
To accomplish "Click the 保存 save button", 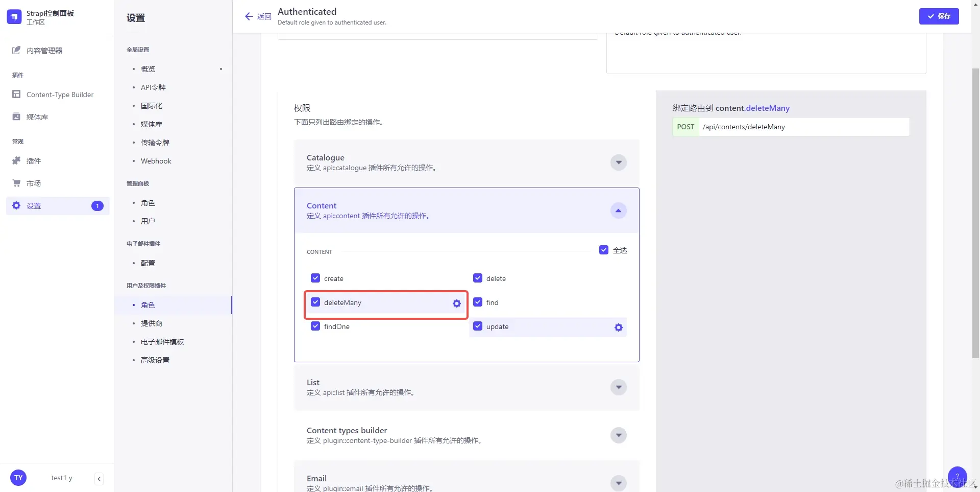I will [939, 16].
